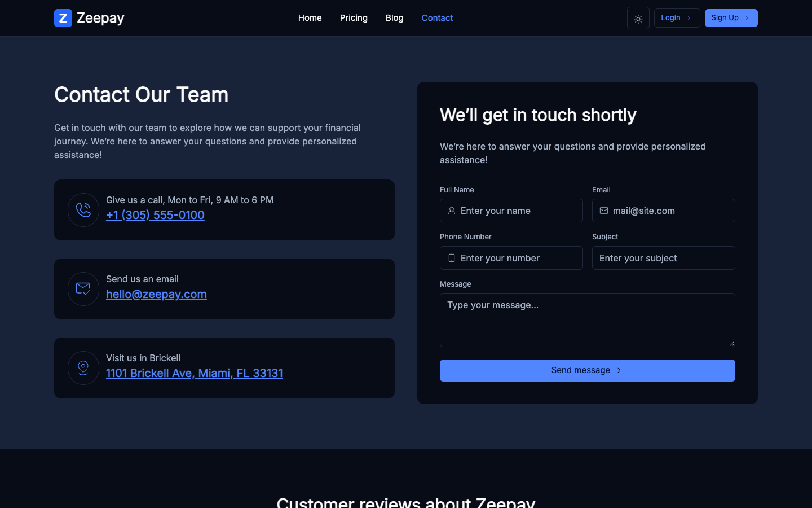Focus the Phone Number input field

click(511, 258)
